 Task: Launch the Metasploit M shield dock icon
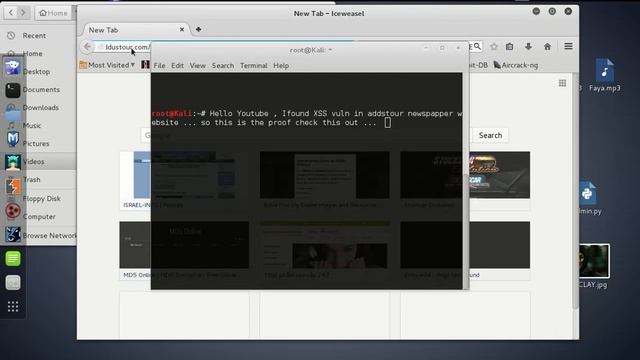pos(13,139)
